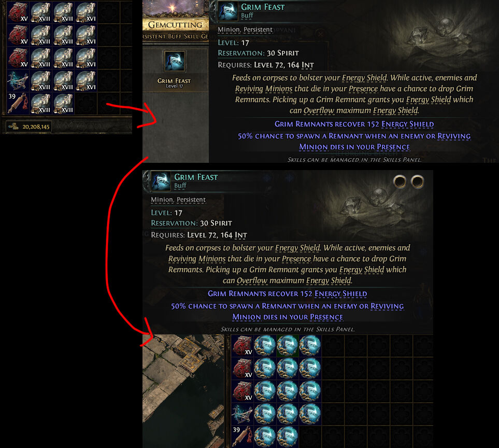This screenshot has width=499, height=448.
Task: Select the crossbow item in bottom inventory
Action: point(243,414)
